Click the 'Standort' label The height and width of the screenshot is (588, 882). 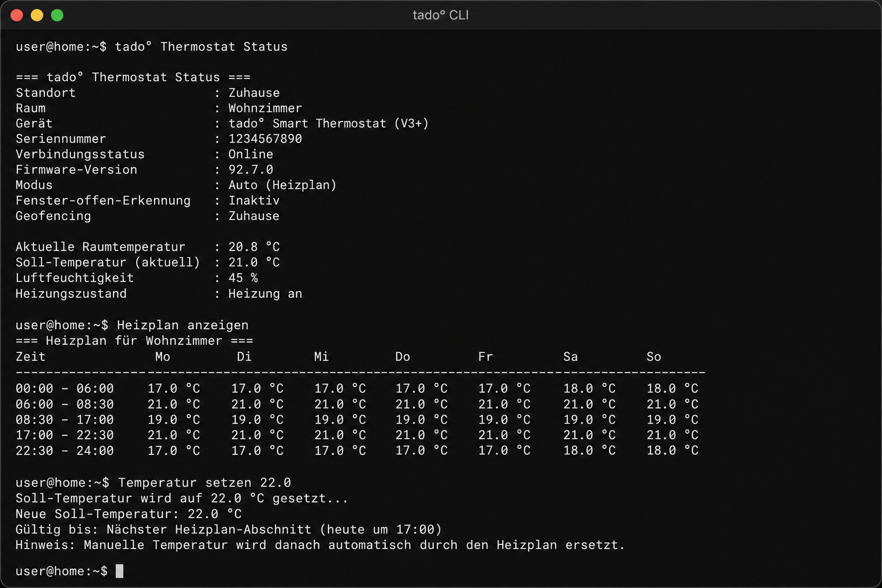click(45, 92)
